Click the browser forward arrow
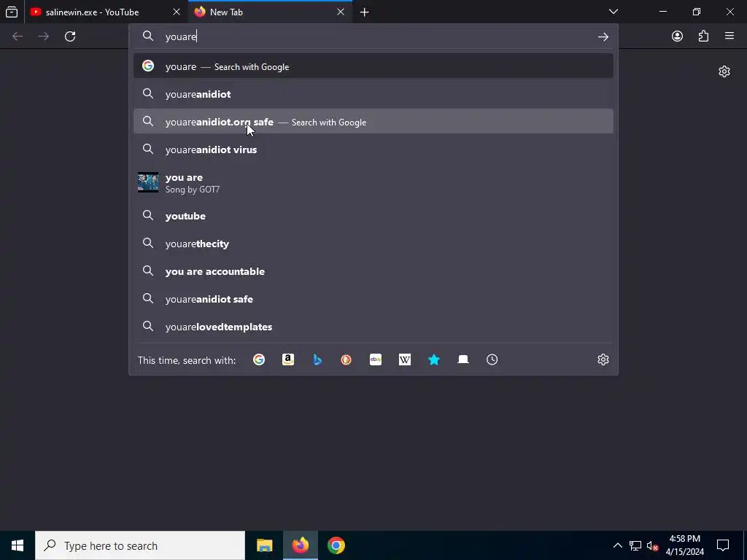This screenshot has width=747, height=560. point(44,36)
